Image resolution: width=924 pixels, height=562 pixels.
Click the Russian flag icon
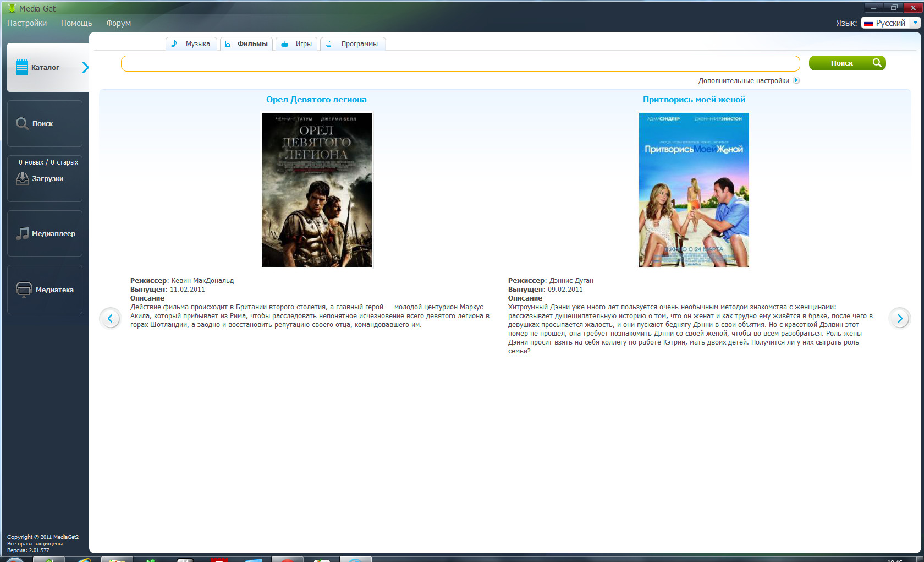[868, 23]
